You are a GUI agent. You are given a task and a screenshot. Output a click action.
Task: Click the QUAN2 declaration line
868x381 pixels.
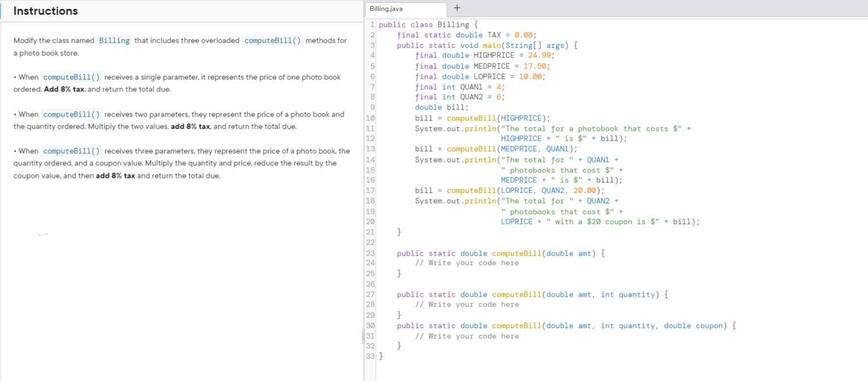(x=460, y=97)
